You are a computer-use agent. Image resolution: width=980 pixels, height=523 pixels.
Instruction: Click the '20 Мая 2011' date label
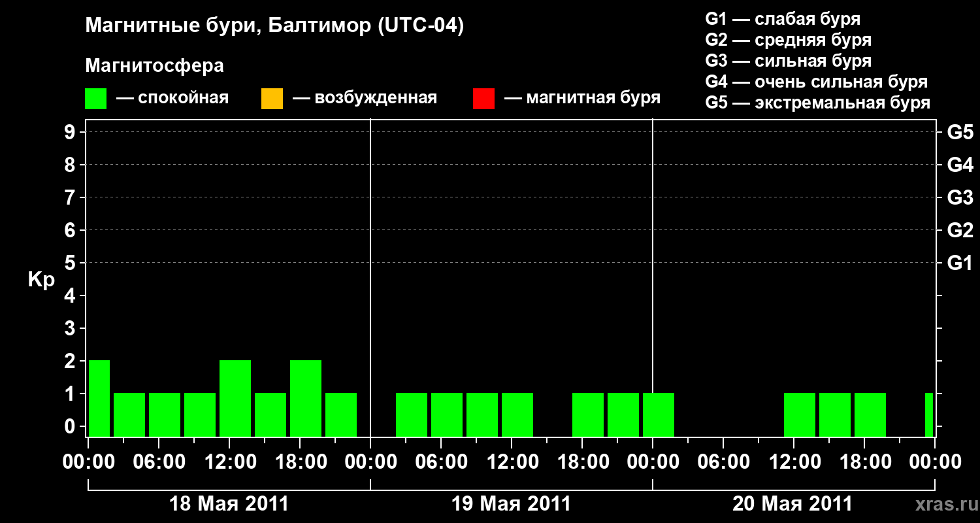pos(792,504)
